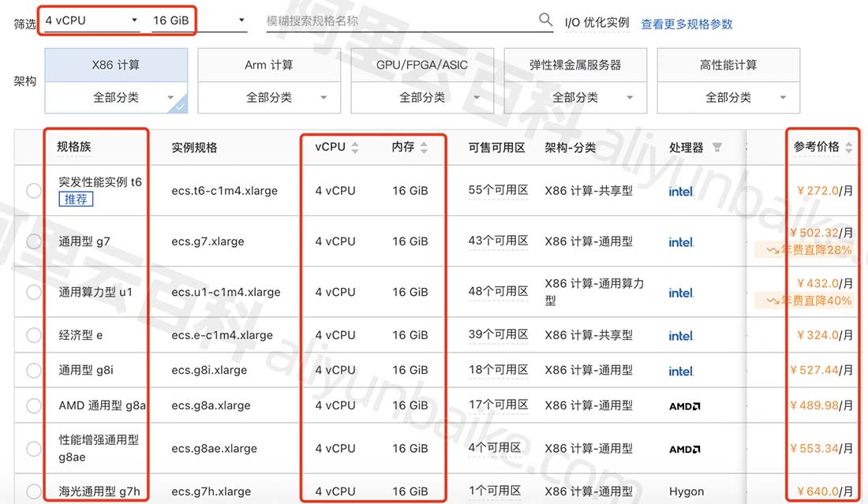Click ecs.g8i.xlarge instance name
The image size is (868, 504).
tap(209, 370)
